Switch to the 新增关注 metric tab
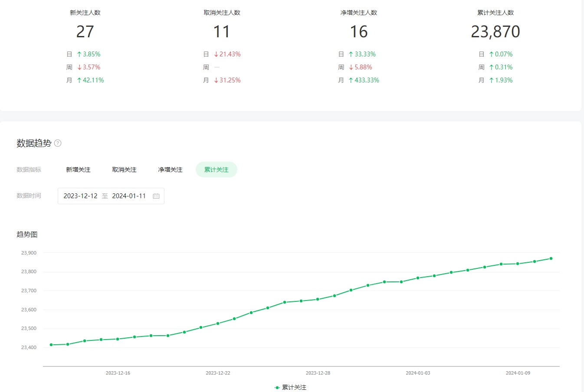Image resolution: width=584 pixels, height=392 pixels. tap(78, 170)
